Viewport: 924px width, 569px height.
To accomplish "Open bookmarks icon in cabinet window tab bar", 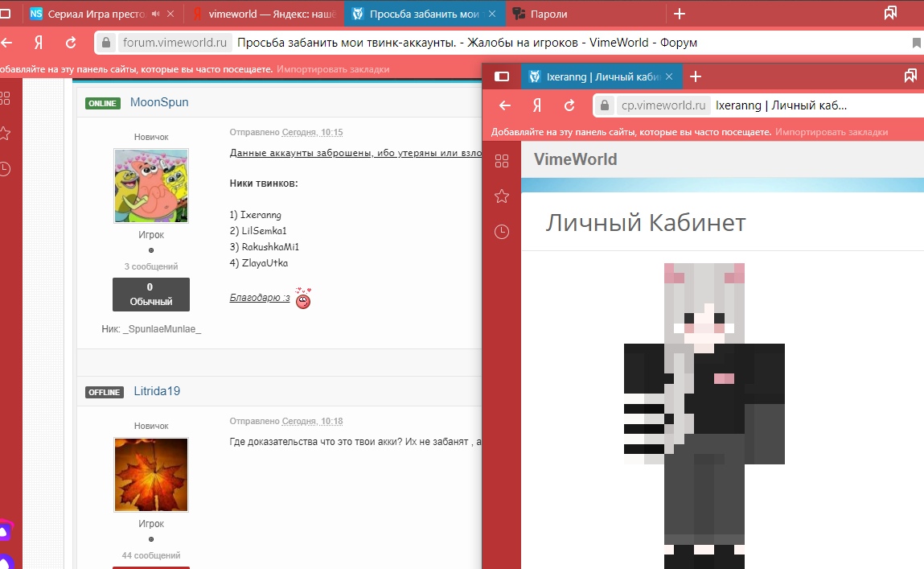I will (x=910, y=76).
